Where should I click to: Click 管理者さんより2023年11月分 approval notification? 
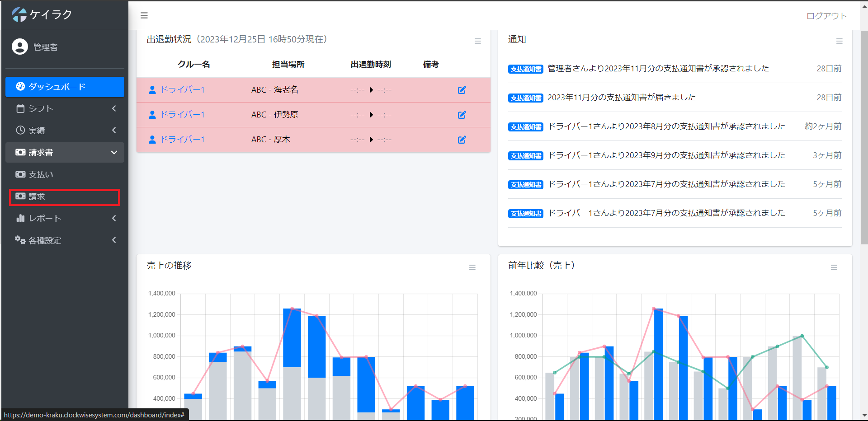click(658, 68)
